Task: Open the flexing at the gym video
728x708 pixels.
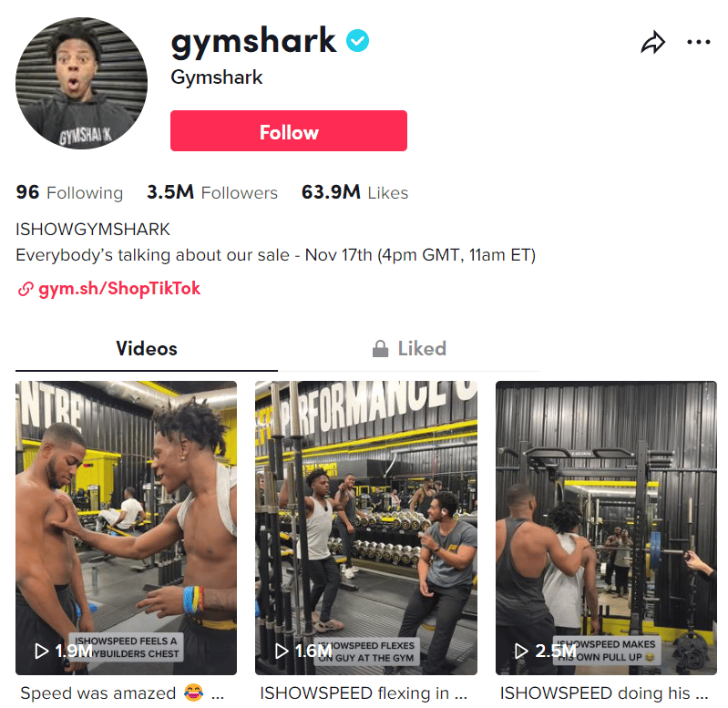Action: coord(366,528)
